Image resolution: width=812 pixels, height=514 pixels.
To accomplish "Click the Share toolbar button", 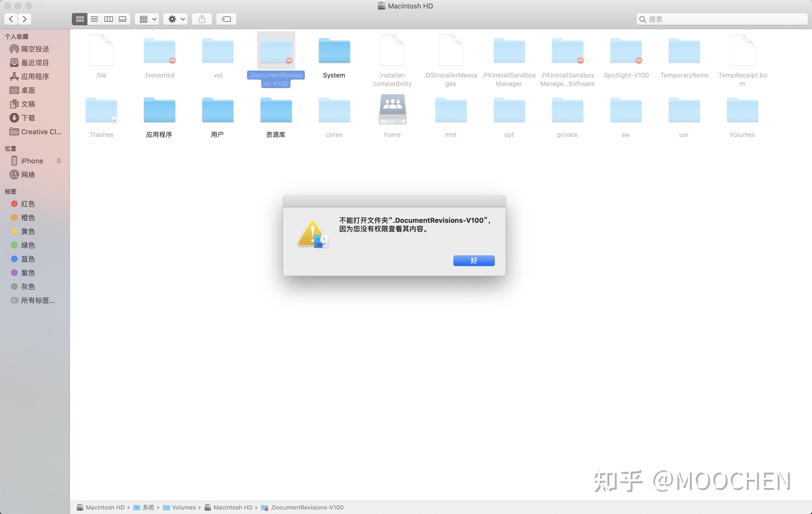I will pos(202,19).
